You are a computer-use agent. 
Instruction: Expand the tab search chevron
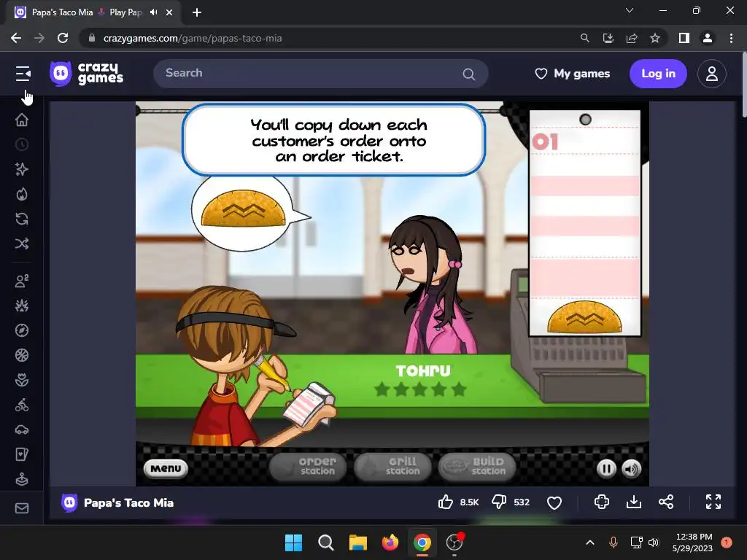click(630, 10)
